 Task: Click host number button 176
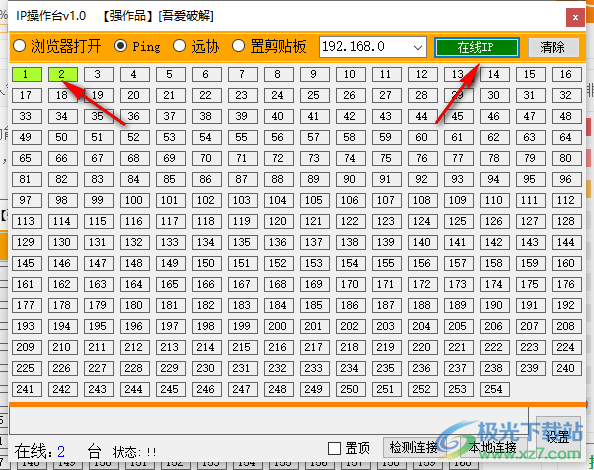click(566, 284)
